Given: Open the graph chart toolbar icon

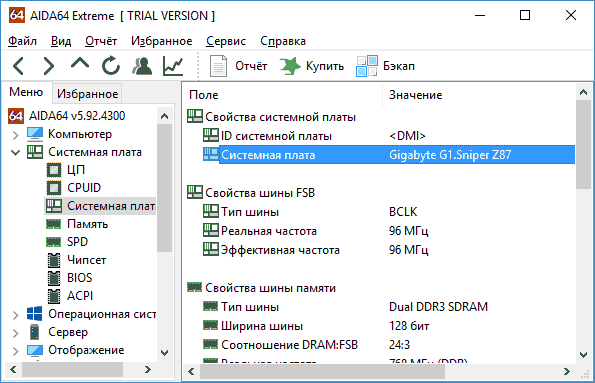Looking at the screenshot, I should tap(173, 66).
